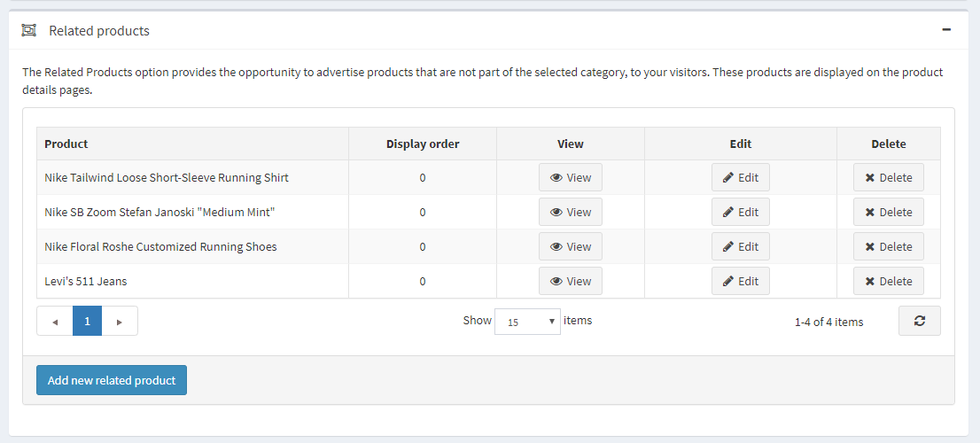Image resolution: width=980 pixels, height=443 pixels.
Task: Edit Nike Tailwind Running Shirt row
Action: coord(740,177)
